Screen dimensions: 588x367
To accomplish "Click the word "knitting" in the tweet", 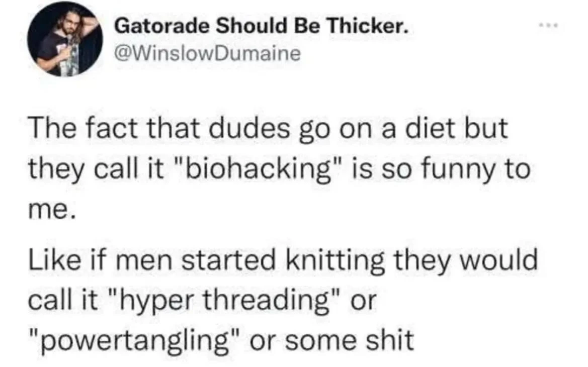I will pyautogui.click(x=335, y=260).
